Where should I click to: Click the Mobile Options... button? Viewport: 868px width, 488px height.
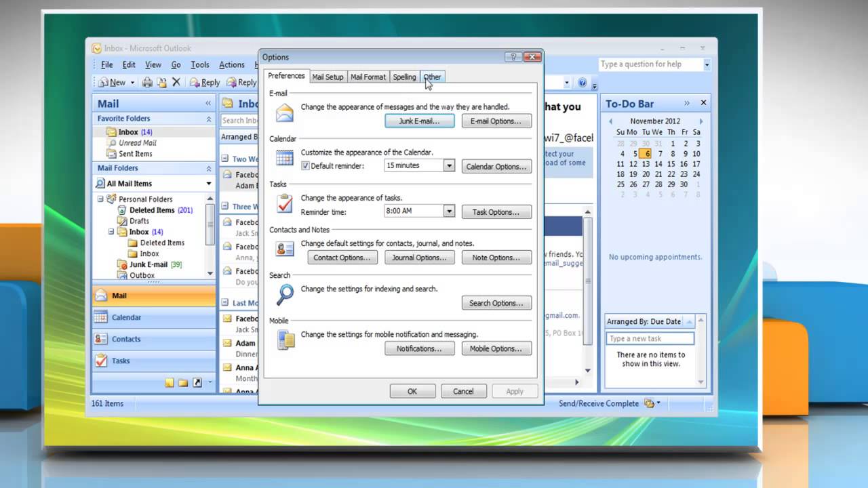[x=496, y=348]
